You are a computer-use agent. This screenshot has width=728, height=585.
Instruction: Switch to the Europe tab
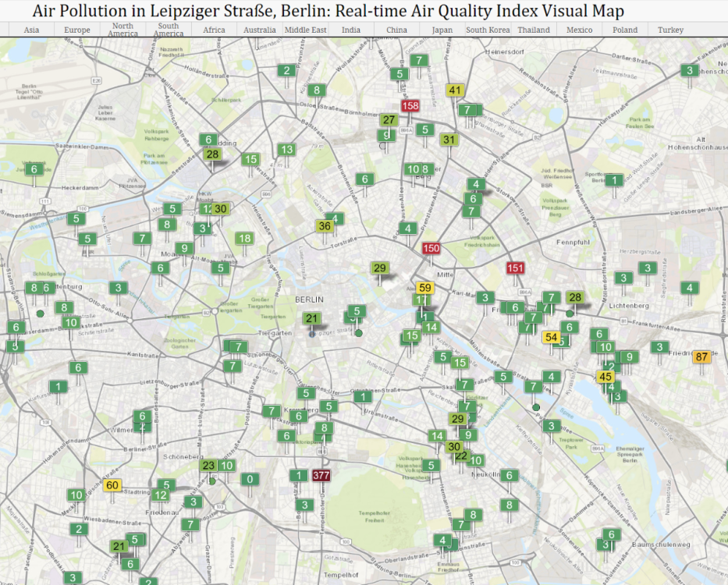point(76,30)
